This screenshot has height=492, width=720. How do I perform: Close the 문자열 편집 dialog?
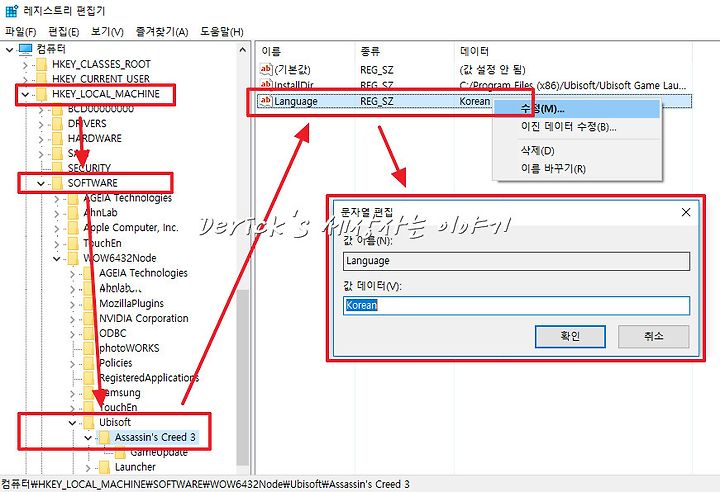tap(686, 212)
